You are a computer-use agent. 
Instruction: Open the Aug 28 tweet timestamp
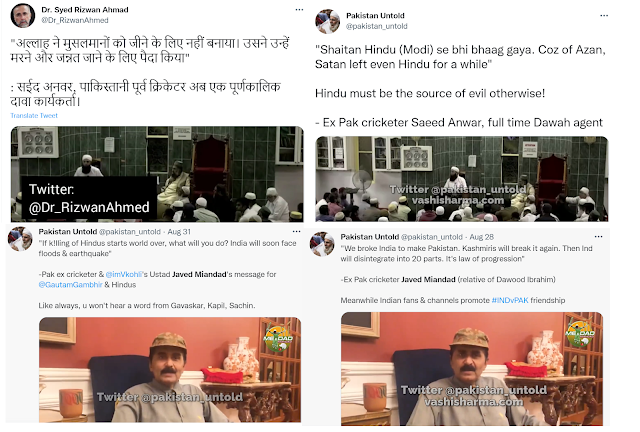point(481,237)
